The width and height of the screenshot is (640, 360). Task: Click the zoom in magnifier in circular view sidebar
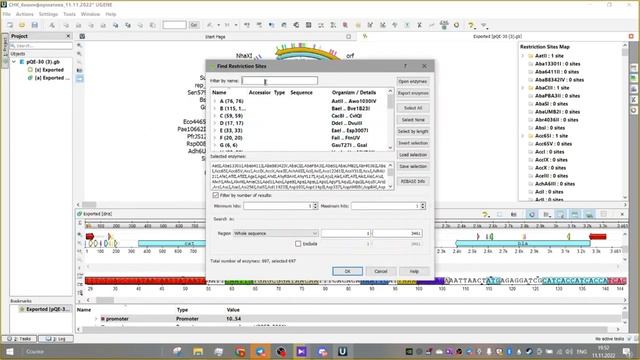[x=80, y=46]
